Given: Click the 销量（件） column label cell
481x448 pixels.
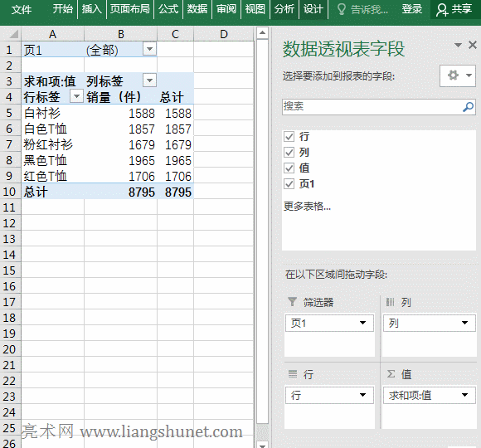Looking at the screenshot, I should [x=120, y=97].
